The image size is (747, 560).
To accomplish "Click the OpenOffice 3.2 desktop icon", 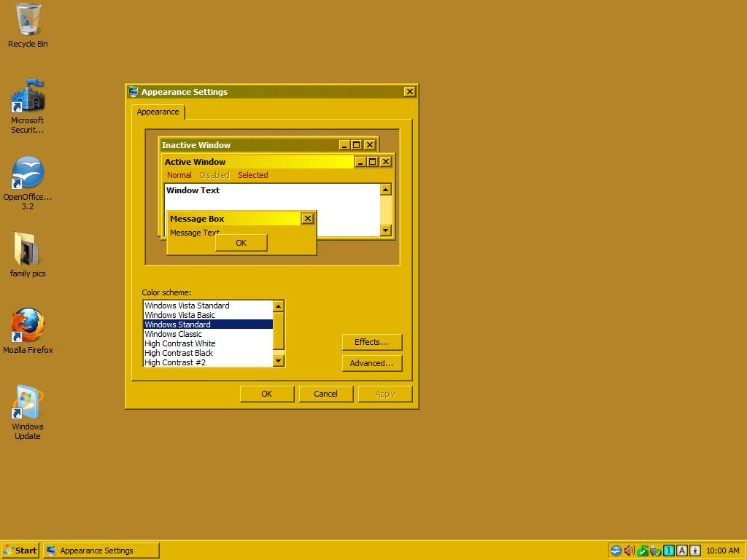I will point(28,175).
